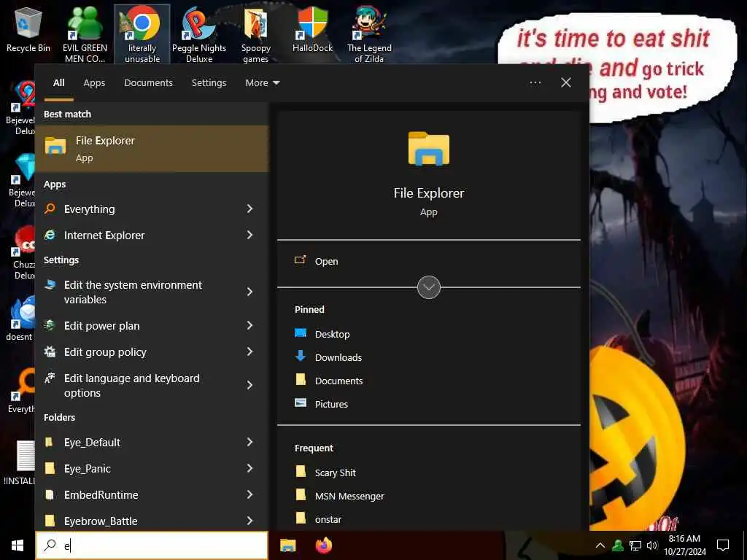The width and height of the screenshot is (747, 560).
Task: Expand the Internet Explorer result arrow
Action: click(249, 235)
